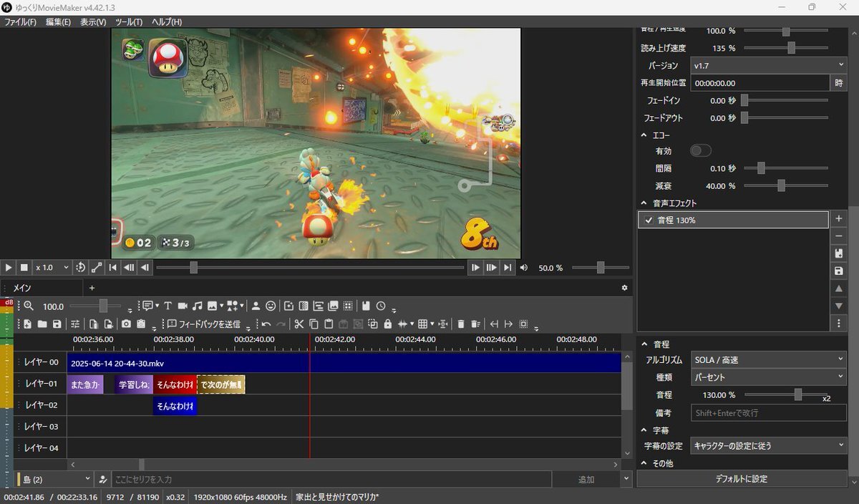Open the 種類 パーセント dropdown
Screen dimensions: 859x504
tap(768, 377)
